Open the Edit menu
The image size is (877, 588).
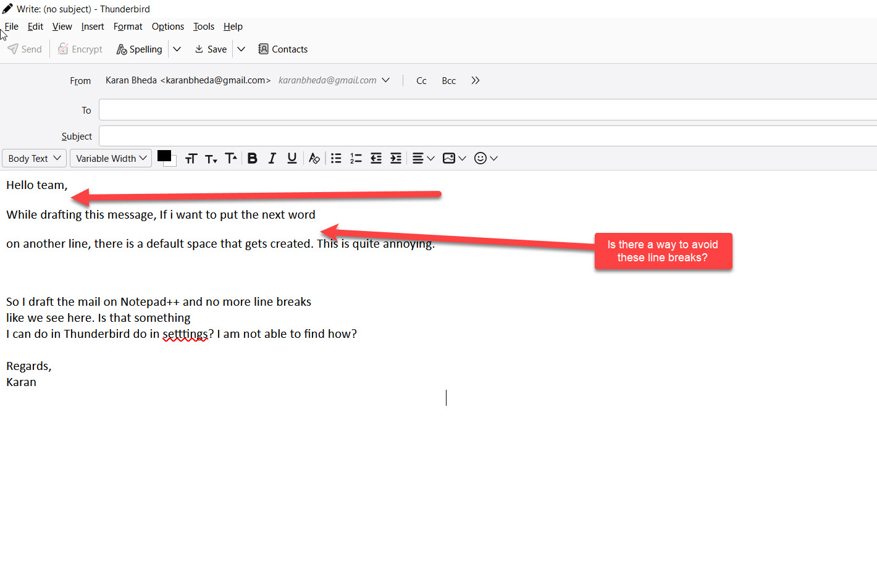(x=35, y=27)
